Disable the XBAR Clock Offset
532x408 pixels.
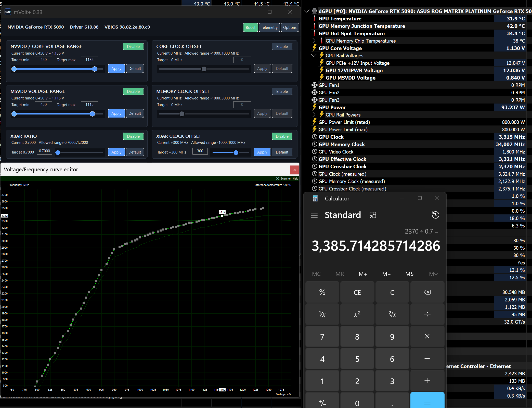click(x=282, y=136)
